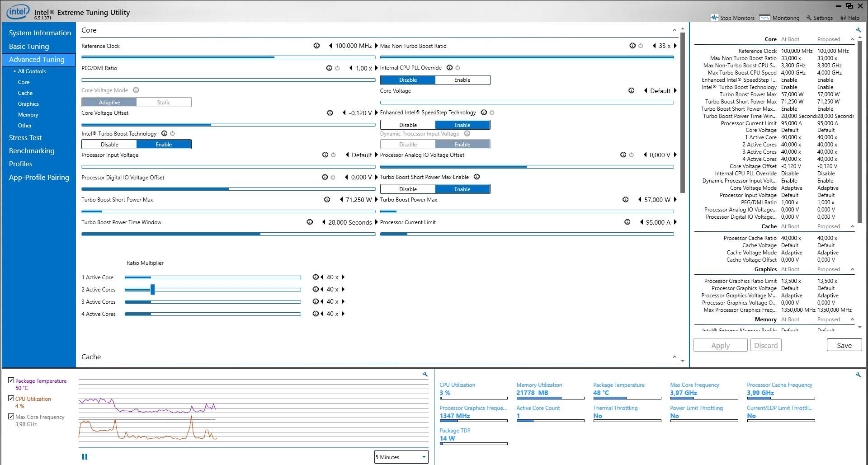
Task: Click wrench icon in the monitor tiles panel
Action: click(x=859, y=375)
